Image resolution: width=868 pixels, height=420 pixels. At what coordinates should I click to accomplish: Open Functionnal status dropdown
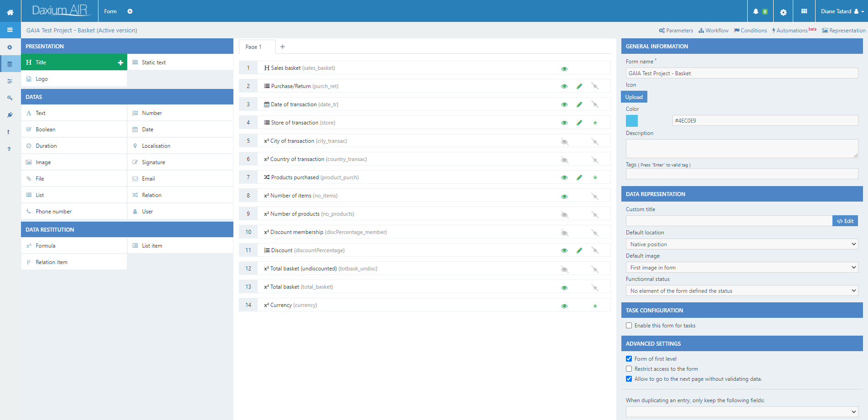pyautogui.click(x=742, y=291)
